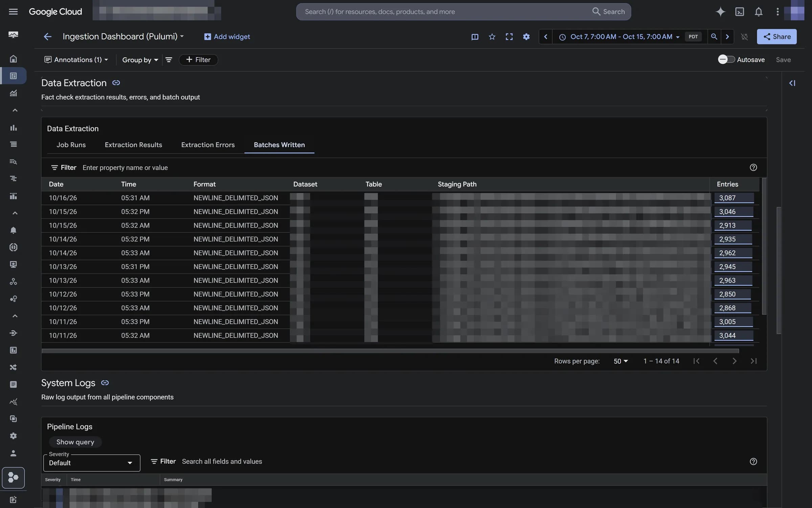Focus the Google Cloud search field

point(463,12)
